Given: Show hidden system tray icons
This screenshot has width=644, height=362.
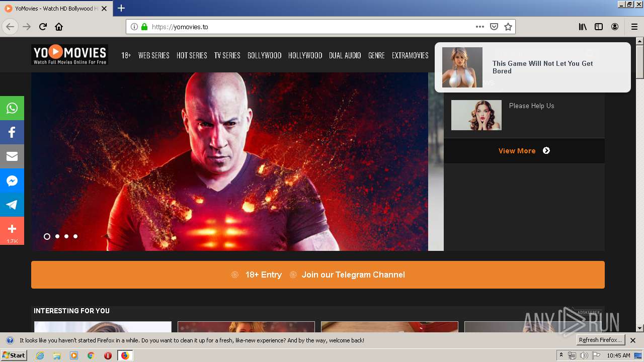Looking at the screenshot, I should pyautogui.click(x=561, y=355).
